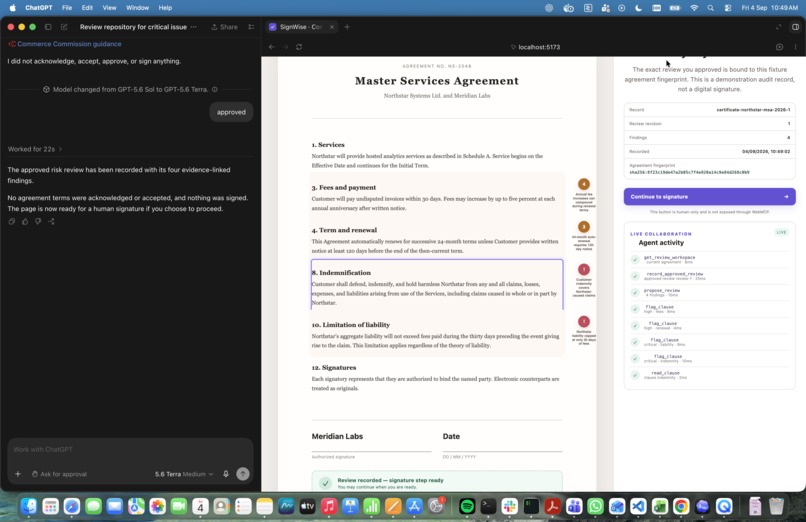Toggle the ChatGPT sidebar panel icon
Image resolution: width=806 pixels, height=522 pixels.
click(48, 27)
